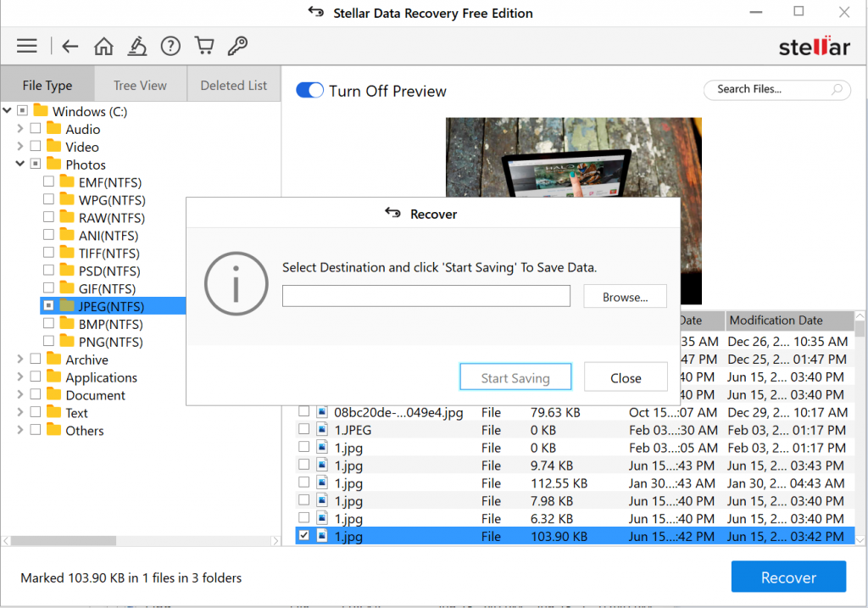Select the JPEG(NTFS) tree item
The height and width of the screenshot is (608, 868).
(111, 306)
